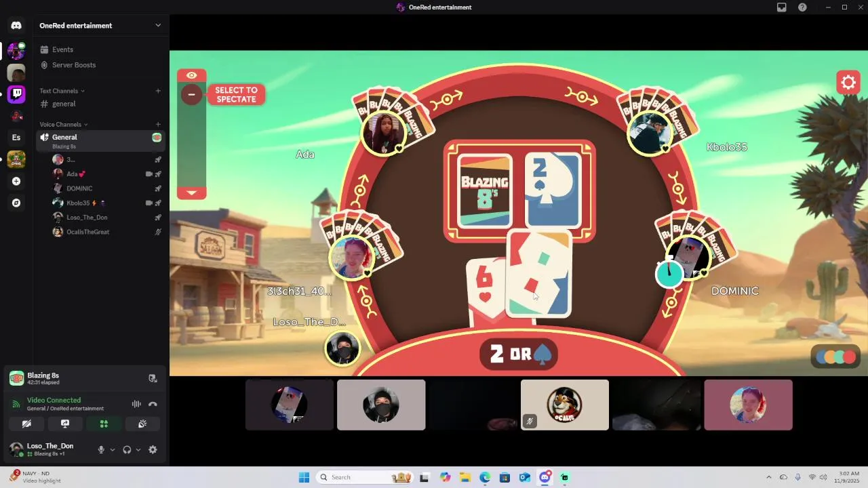Open noise suppression waveform icon

pos(136,404)
